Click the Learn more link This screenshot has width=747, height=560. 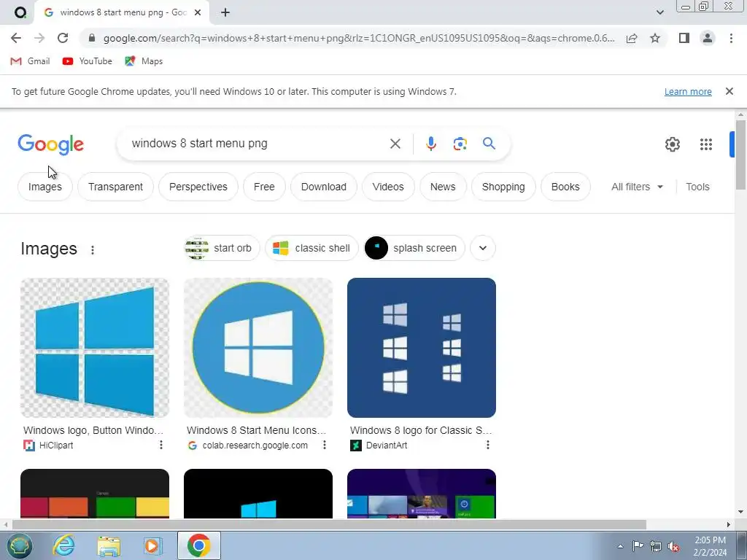point(688,91)
